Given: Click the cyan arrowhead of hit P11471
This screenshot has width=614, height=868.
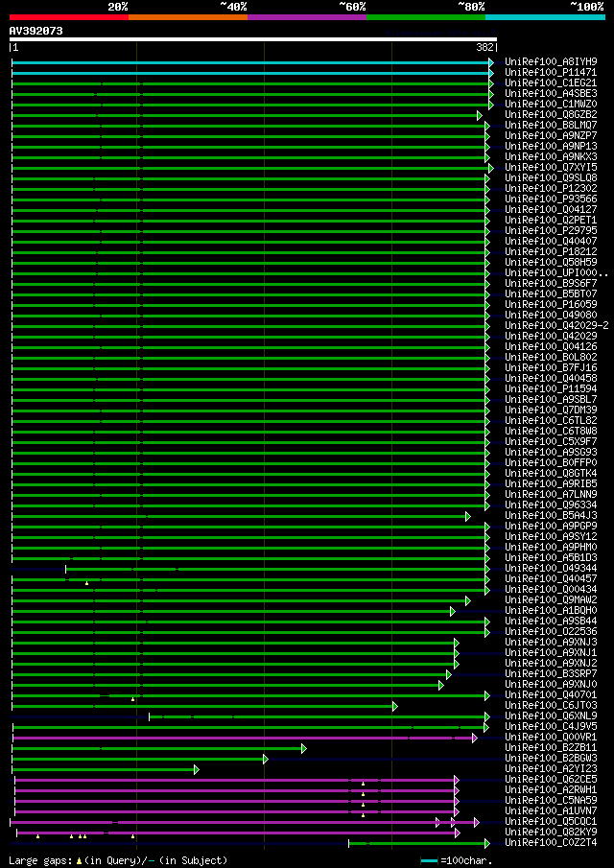Looking at the screenshot, I should (x=491, y=73).
